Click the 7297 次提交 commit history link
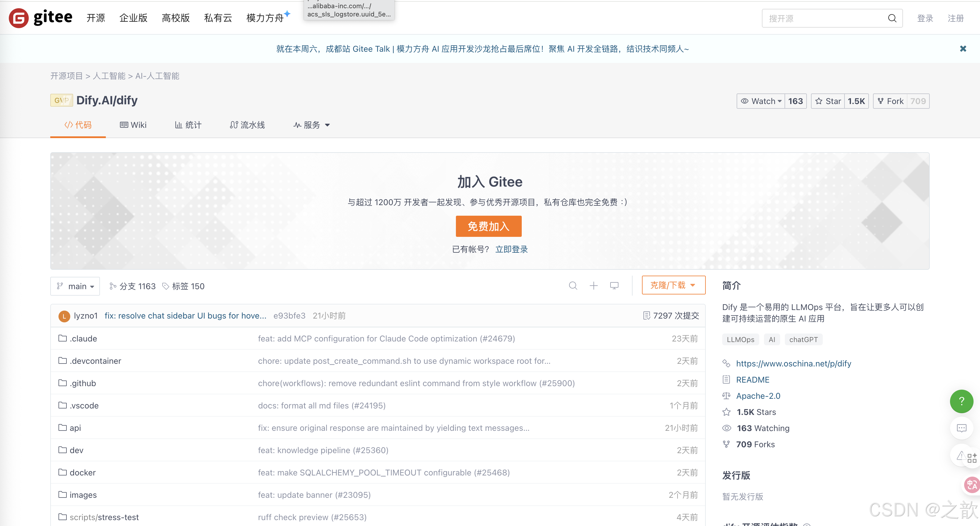 pyautogui.click(x=671, y=316)
